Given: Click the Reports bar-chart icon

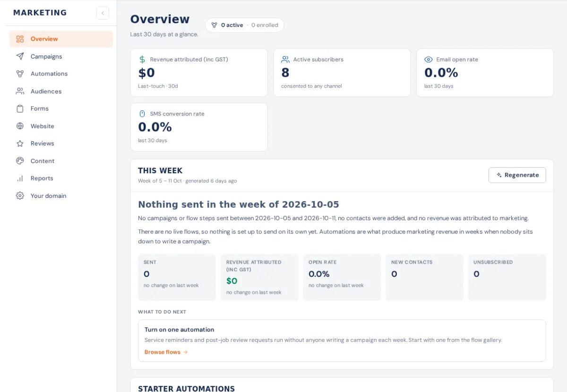Looking at the screenshot, I should tap(20, 179).
